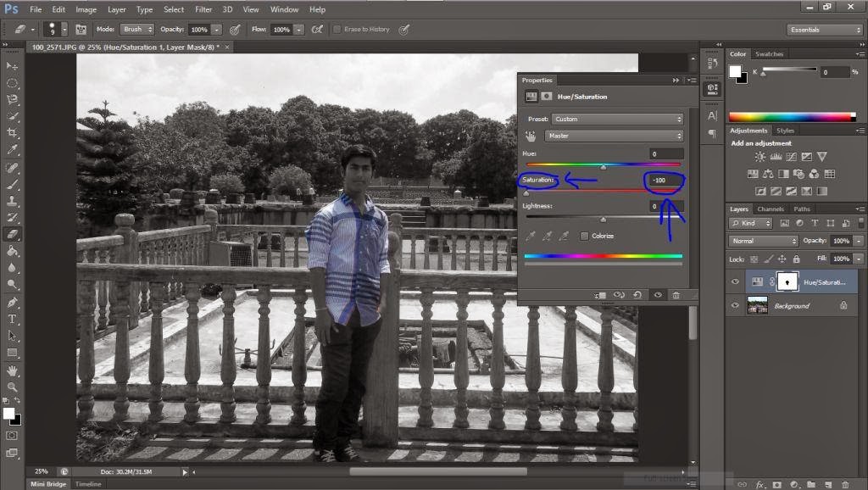Add a Levels adjustment
The image size is (868, 490).
[776, 157]
